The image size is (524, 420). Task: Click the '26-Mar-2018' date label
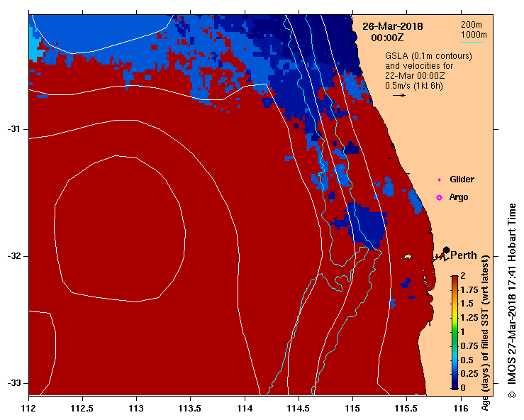coord(393,26)
